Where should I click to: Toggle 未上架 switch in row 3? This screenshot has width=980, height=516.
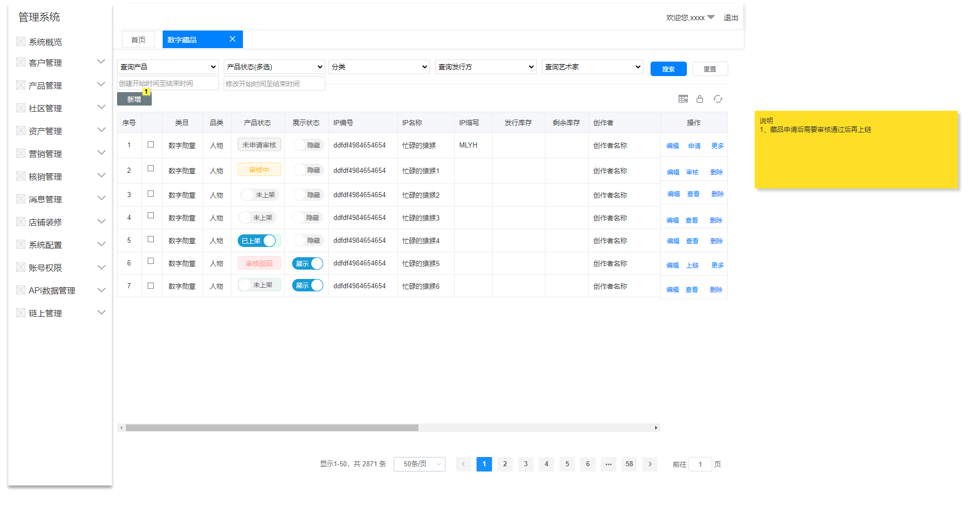pos(260,195)
